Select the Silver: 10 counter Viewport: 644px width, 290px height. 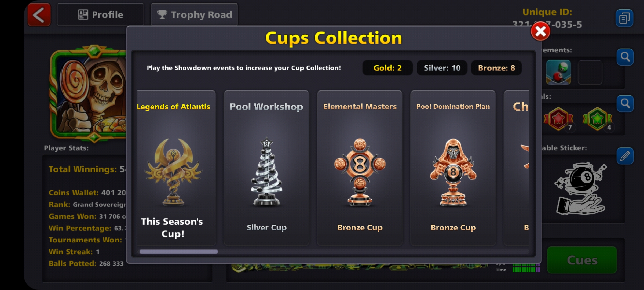442,68
